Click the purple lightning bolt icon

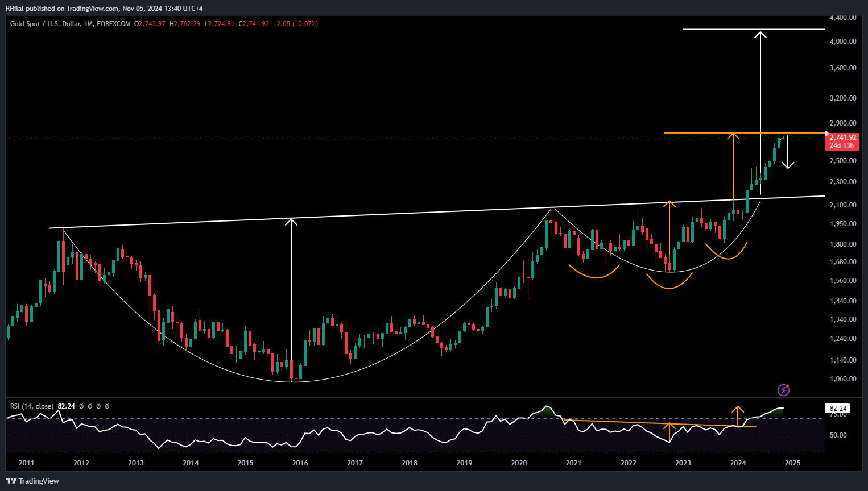click(783, 390)
